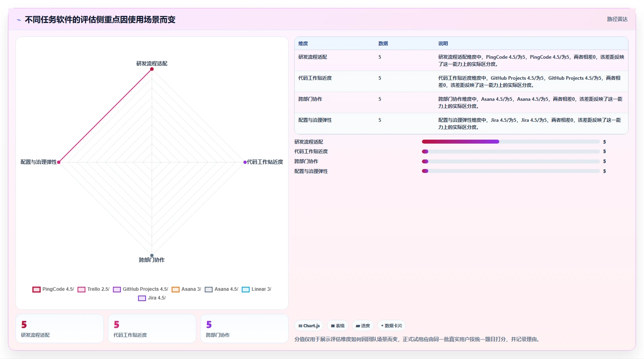This screenshot has width=644, height=359.
Task: Toggle the PingCode 4.5/ legend item
Action: 53,289
